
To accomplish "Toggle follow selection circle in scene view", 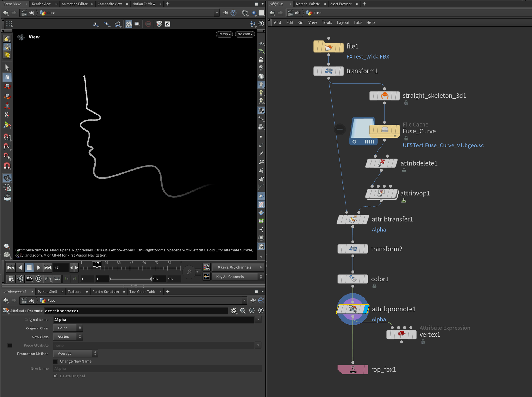I will click(234, 13).
